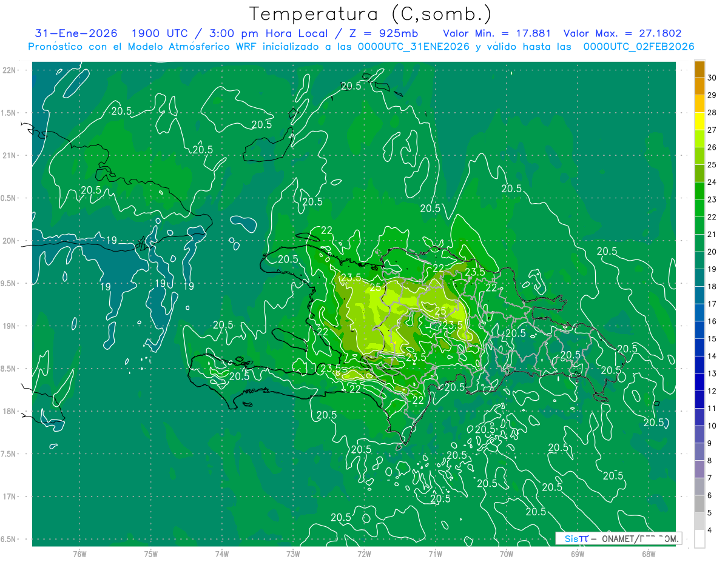Click the date '31-Ene-2026' in the header
The image size is (728, 562).
click(76, 33)
